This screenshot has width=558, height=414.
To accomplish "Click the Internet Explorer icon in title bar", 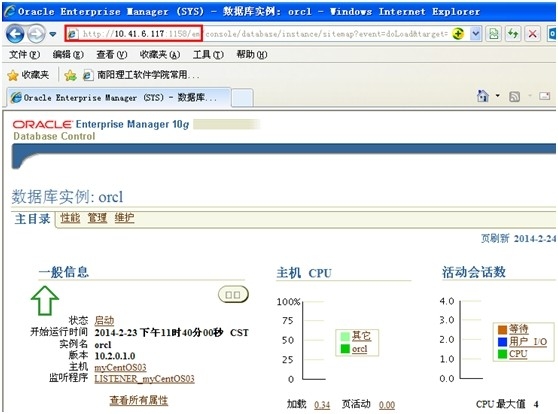I will 10,11.
